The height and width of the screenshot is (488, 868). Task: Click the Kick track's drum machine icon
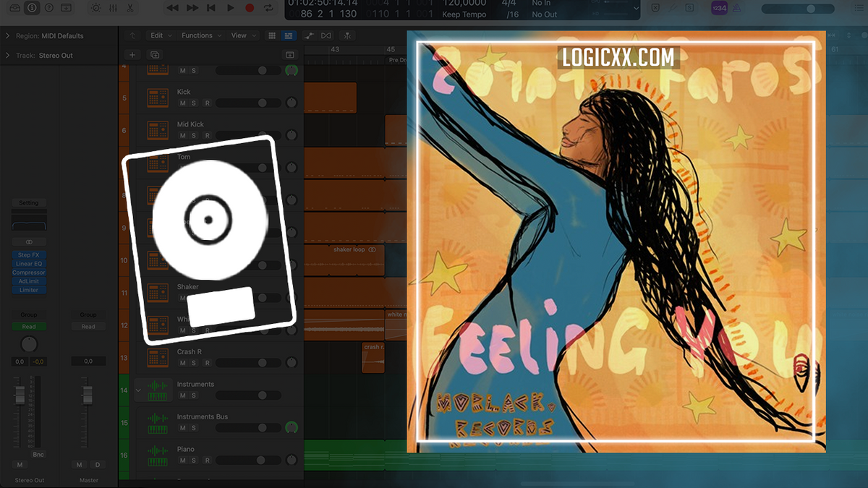[158, 98]
